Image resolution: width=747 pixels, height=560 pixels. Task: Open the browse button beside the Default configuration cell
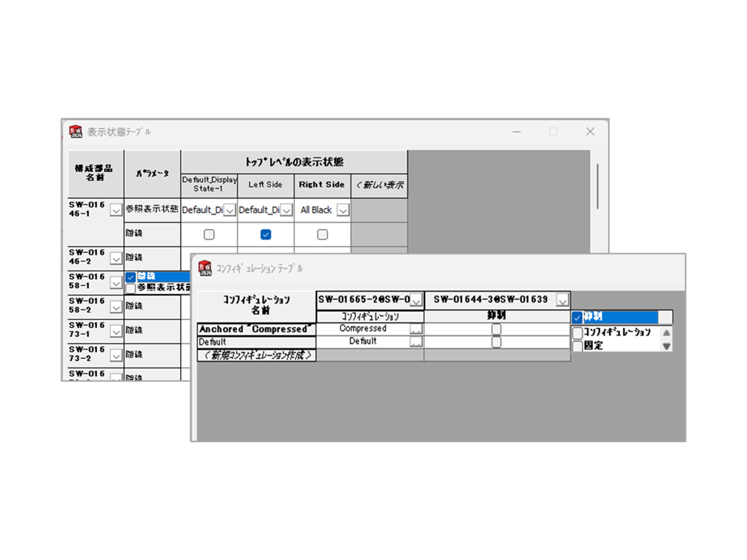coord(416,341)
